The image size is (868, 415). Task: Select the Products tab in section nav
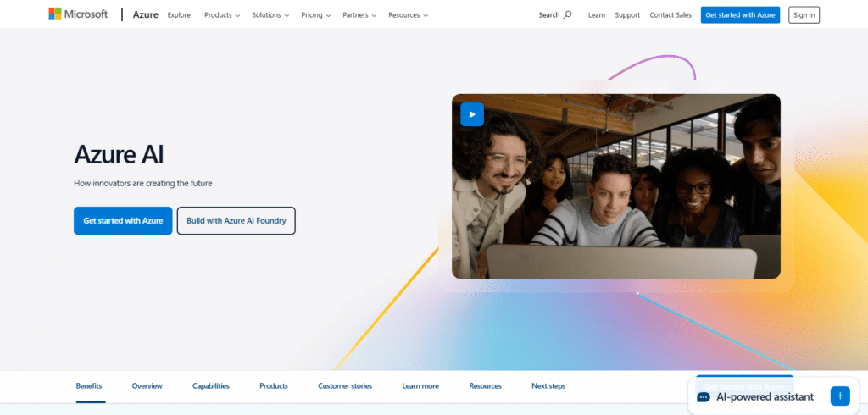(x=274, y=385)
